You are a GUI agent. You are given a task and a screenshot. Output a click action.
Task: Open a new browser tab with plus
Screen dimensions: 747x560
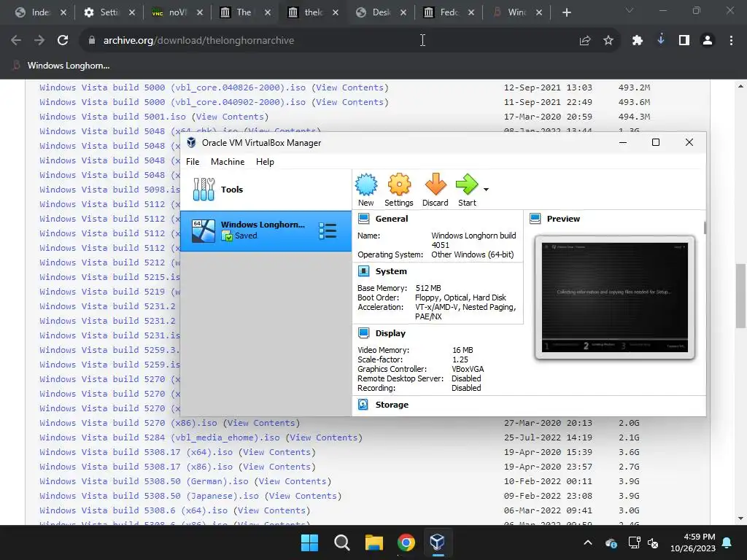[x=566, y=12]
